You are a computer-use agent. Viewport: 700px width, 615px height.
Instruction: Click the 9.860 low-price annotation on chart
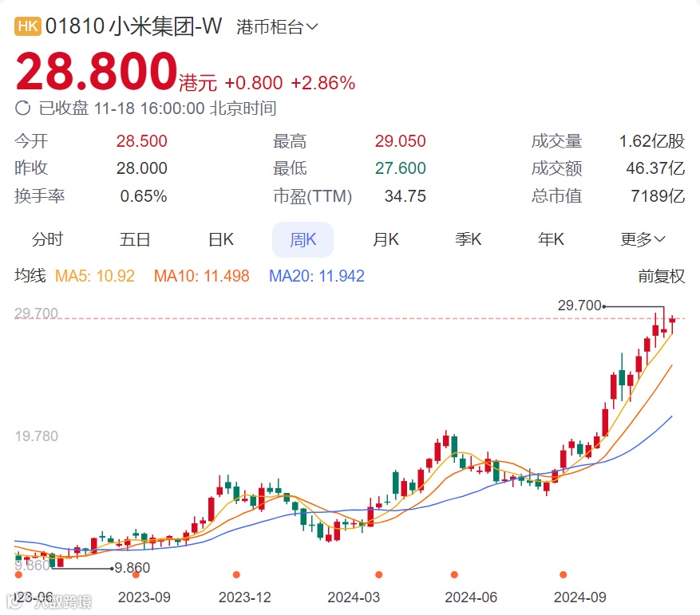click(x=132, y=568)
